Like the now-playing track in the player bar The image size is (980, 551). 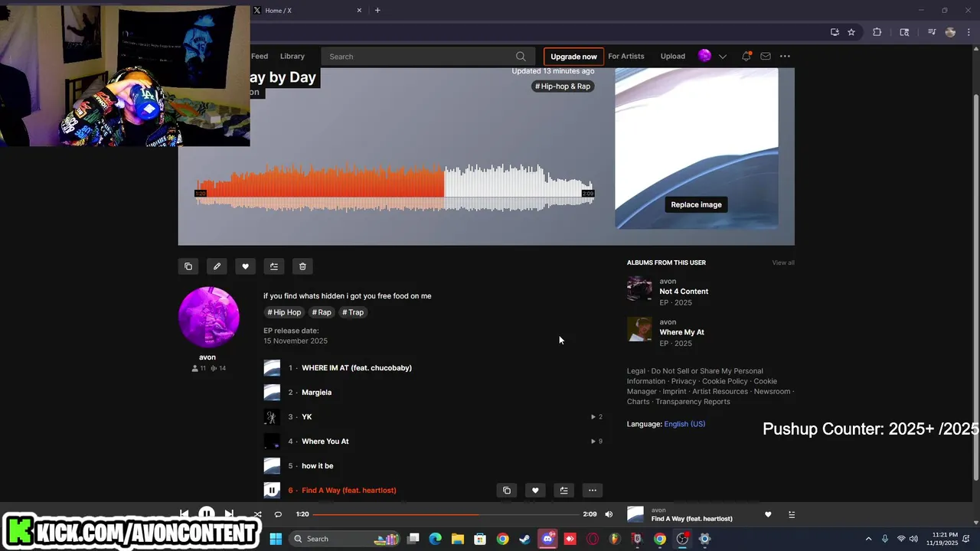(x=768, y=514)
